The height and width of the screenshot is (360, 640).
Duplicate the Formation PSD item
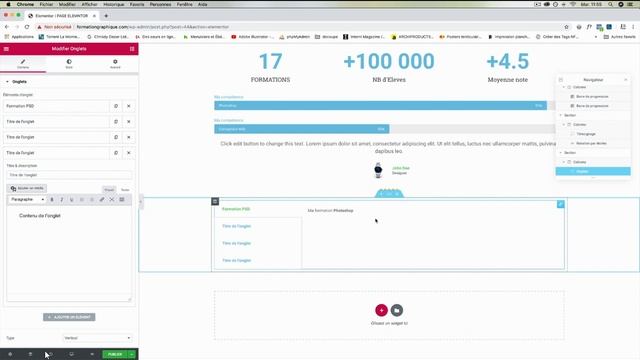tap(116, 106)
